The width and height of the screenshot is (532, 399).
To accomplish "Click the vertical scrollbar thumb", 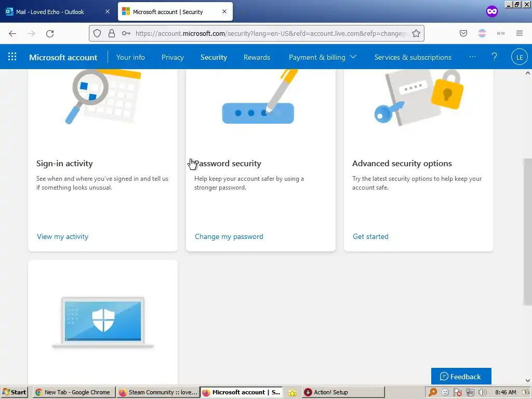I will (x=528, y=232).
